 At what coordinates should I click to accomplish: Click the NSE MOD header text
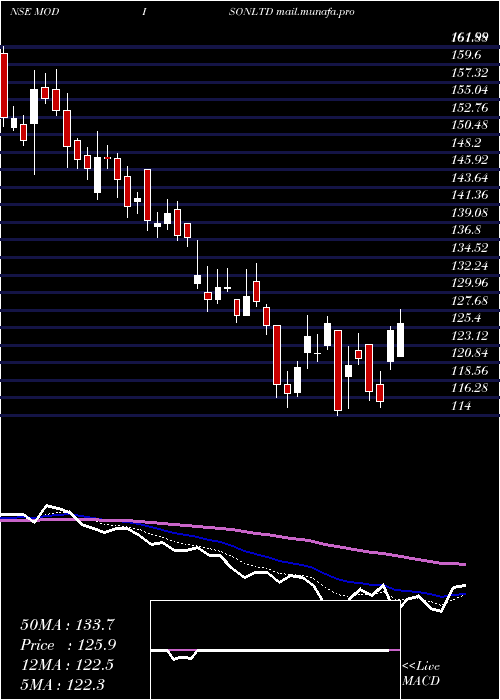(34, 12)
